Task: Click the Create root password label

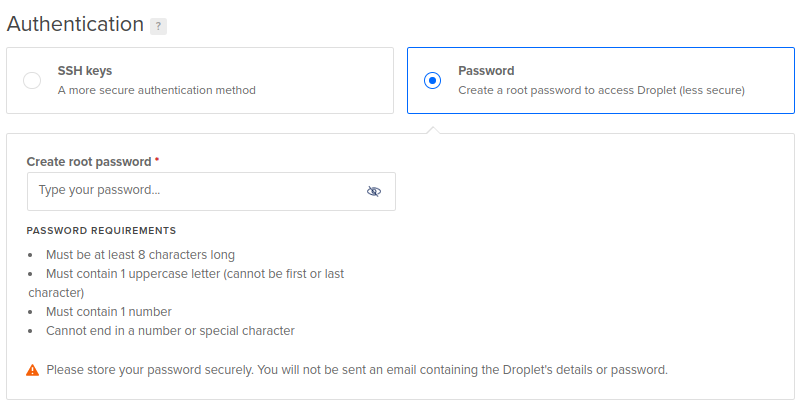Action: [89, 162]
